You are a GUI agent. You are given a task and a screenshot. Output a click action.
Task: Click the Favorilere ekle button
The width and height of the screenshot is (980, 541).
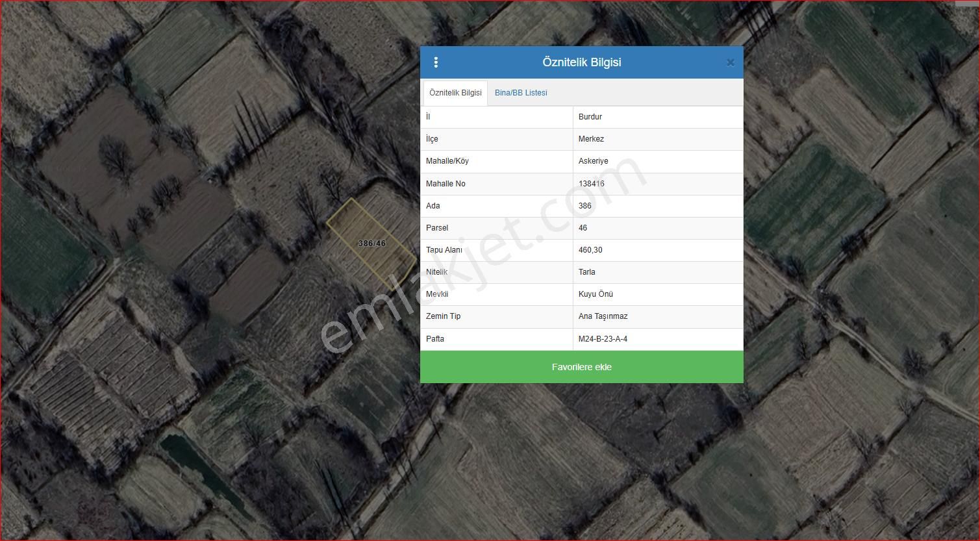click(582, 367)
